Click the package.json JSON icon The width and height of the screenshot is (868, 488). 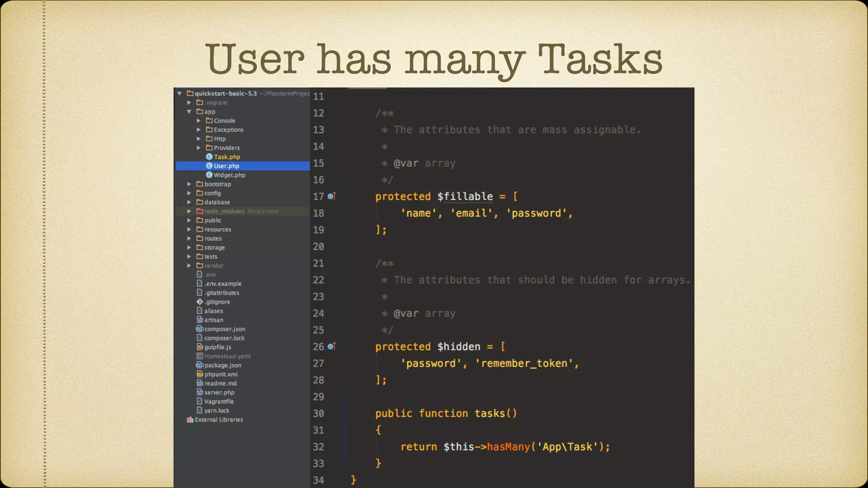point(200,365)
